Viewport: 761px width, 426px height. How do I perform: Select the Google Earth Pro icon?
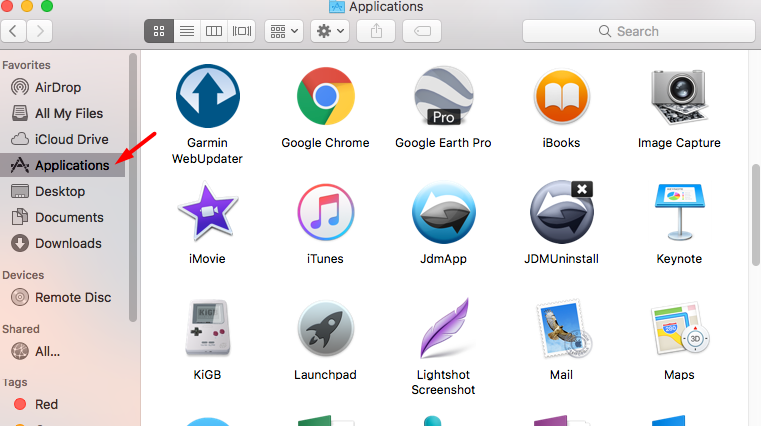click(444, 96)
